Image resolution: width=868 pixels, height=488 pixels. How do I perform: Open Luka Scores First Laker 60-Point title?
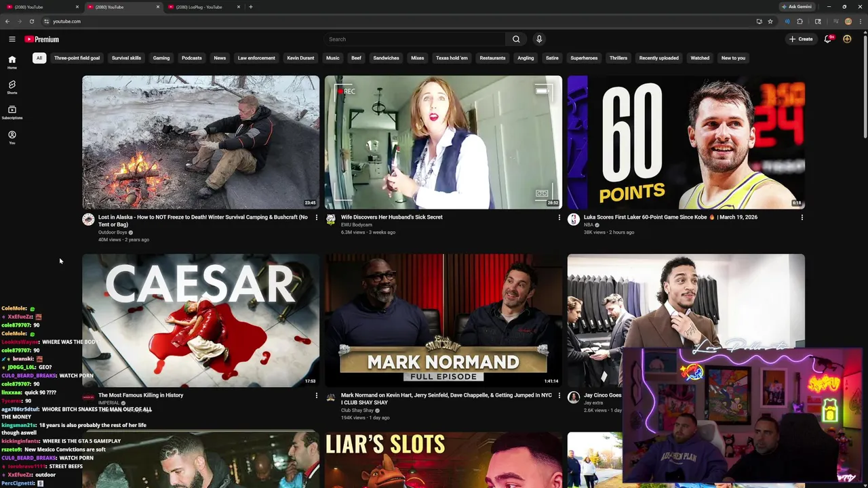coord(671,218)
